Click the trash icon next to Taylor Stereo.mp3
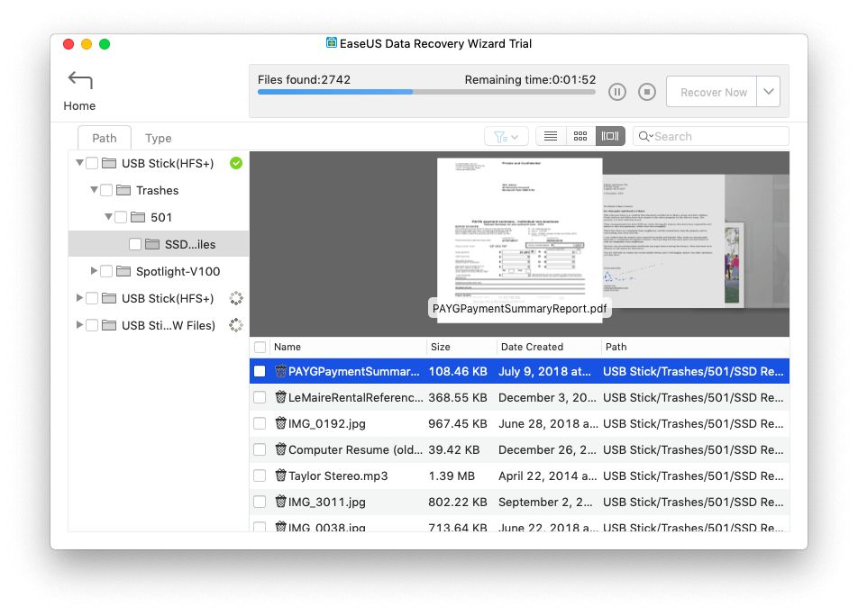This screenshot has height=616, width=858. point(280,476)
